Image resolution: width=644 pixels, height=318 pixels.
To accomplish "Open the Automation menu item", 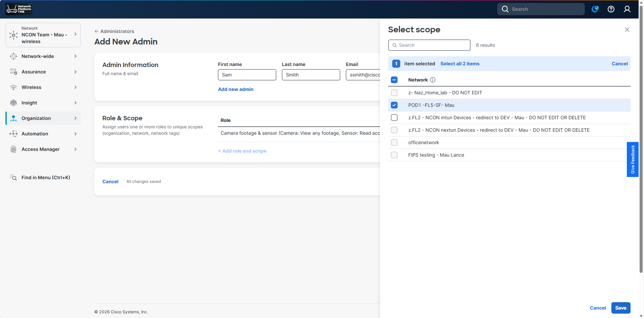I will click(35, 134).
